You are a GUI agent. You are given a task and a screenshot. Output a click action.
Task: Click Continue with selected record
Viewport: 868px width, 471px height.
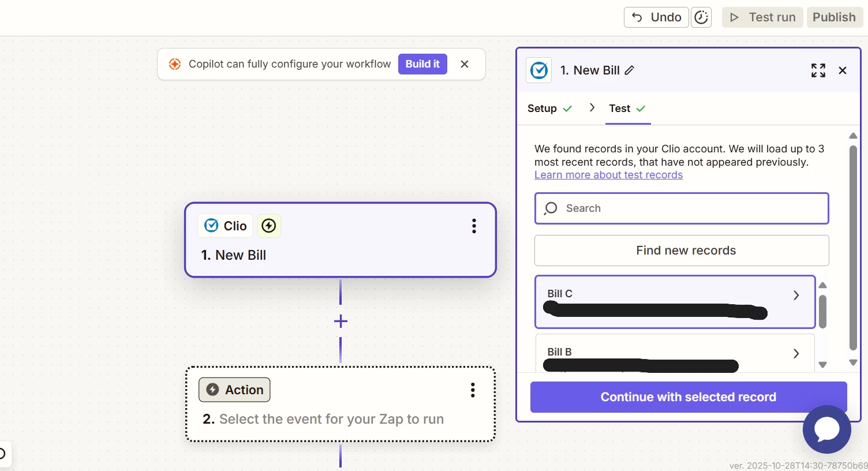pyautogui.click(x=689, y=397)
